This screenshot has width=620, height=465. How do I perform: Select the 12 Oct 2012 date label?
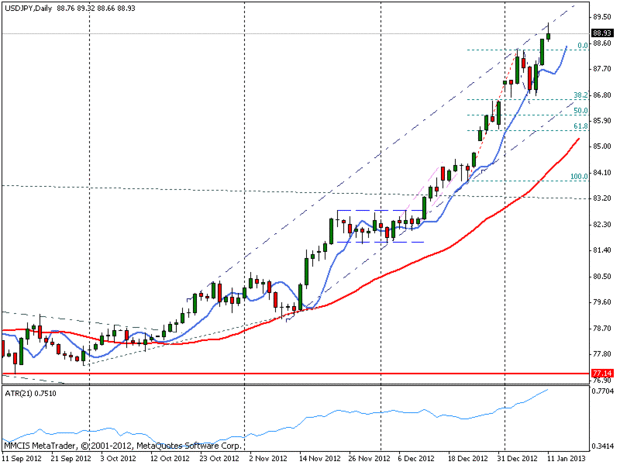point(170,458)
